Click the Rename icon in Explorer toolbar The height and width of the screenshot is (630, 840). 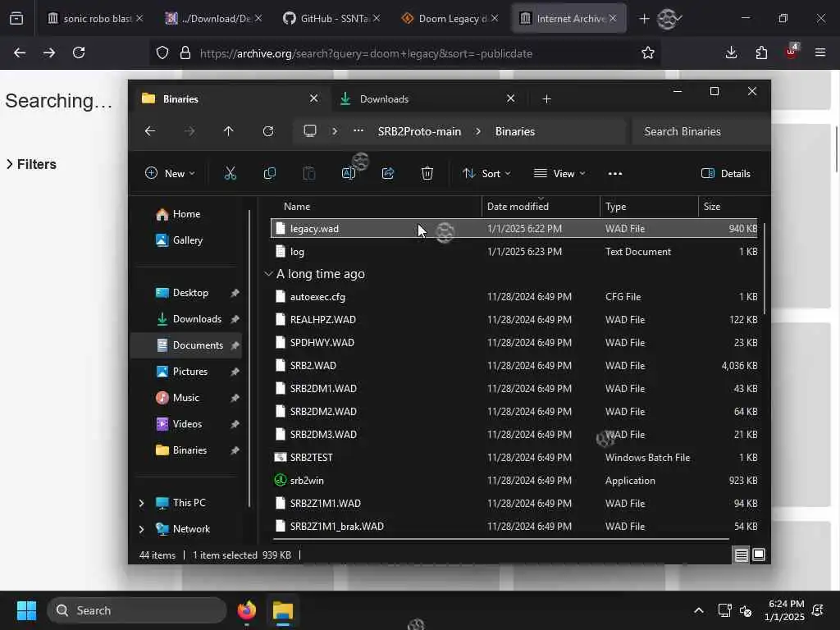[x=348, y=174]
